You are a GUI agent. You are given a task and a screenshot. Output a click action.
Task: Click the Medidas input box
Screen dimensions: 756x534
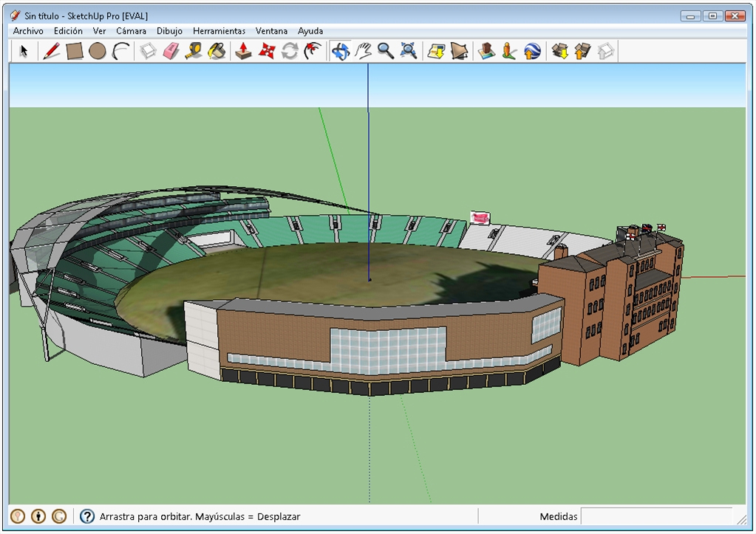[x=655, y=516]
